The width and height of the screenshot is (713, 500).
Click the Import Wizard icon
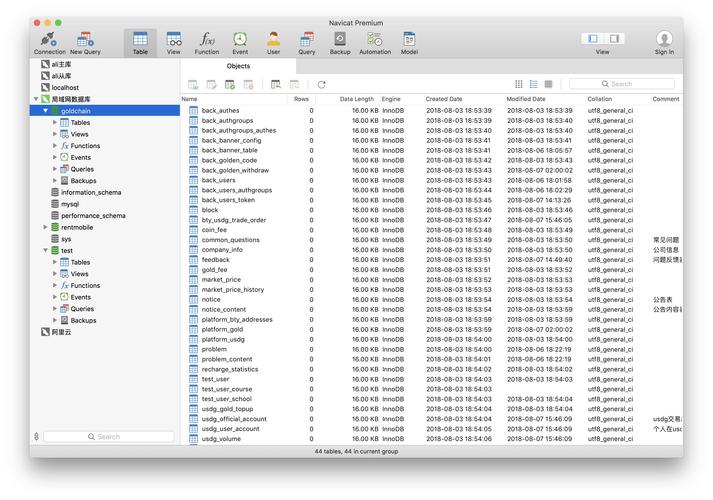276,85
